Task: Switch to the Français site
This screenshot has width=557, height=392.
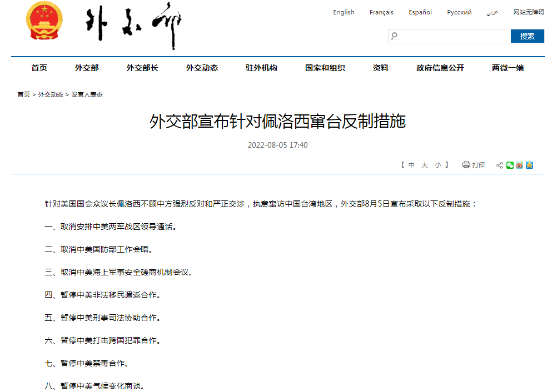Action: pyautogui.click(x=381, y=12)
